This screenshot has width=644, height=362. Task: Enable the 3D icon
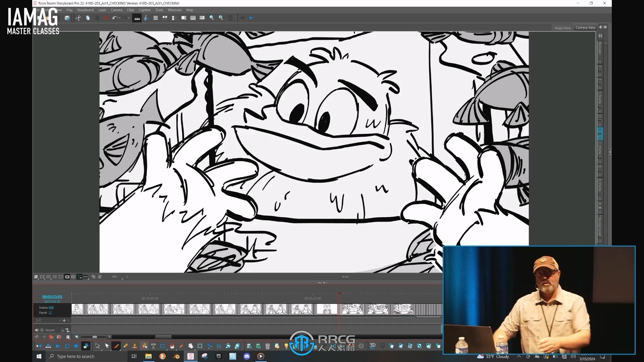pos(373,346)
